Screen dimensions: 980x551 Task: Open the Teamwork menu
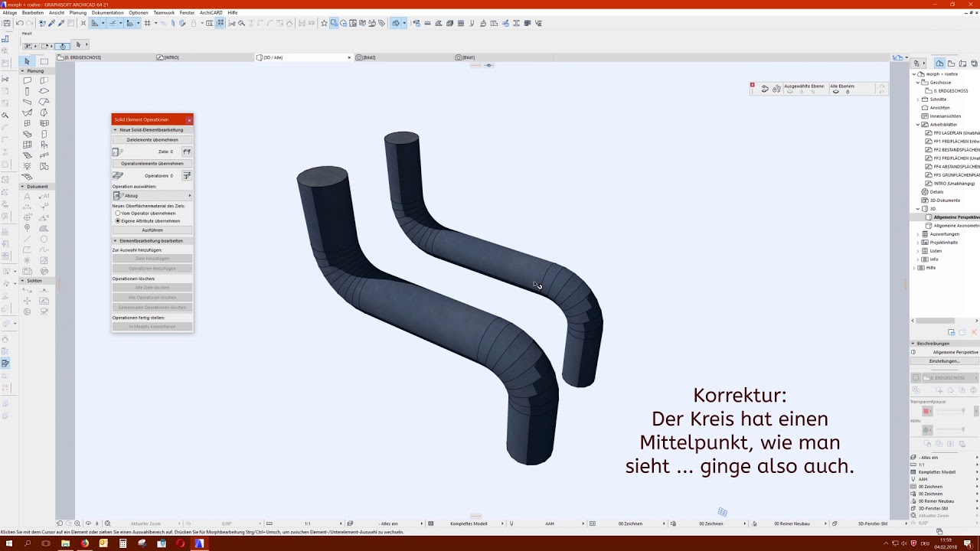[164, 12]
